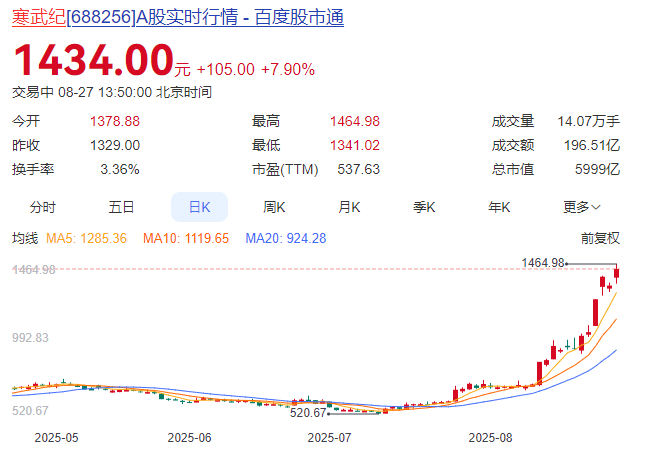
Task: Click the 992.83 y-axis label
Action: [x=30, y=338]
